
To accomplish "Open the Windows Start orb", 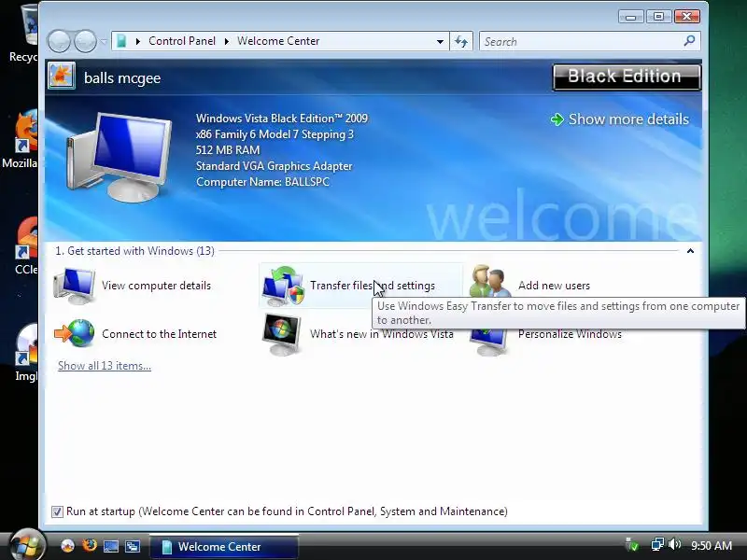I will click(x=27, y=545).
